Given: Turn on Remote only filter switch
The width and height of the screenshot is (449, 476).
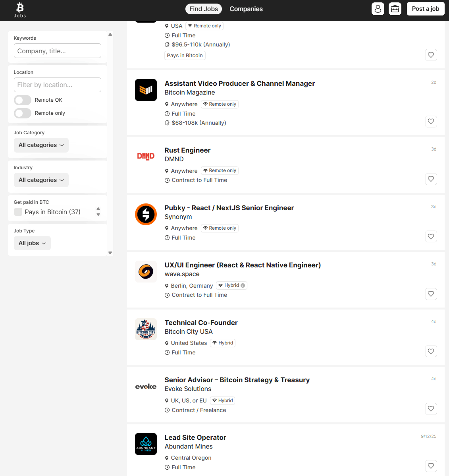Looking at the screenshot, I should tap(23, 113).
